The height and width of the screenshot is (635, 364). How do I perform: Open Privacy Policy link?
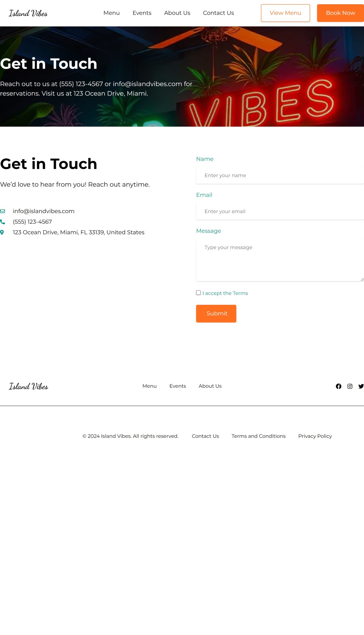[315, 436]
